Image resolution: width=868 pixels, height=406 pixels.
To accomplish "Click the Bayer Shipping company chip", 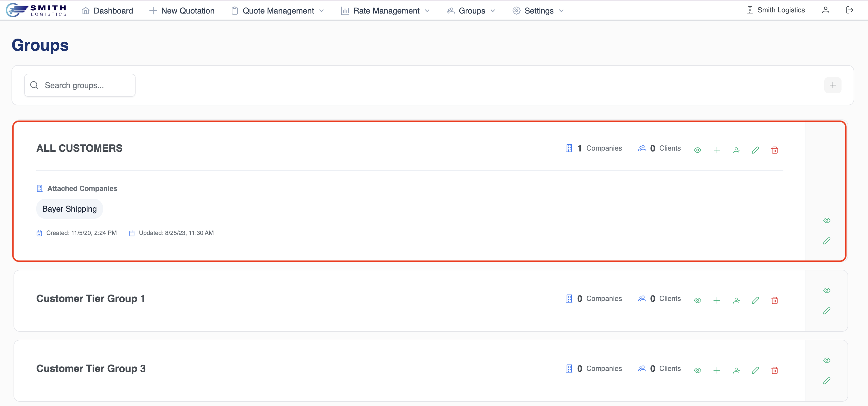I will (x=69, y=209).
